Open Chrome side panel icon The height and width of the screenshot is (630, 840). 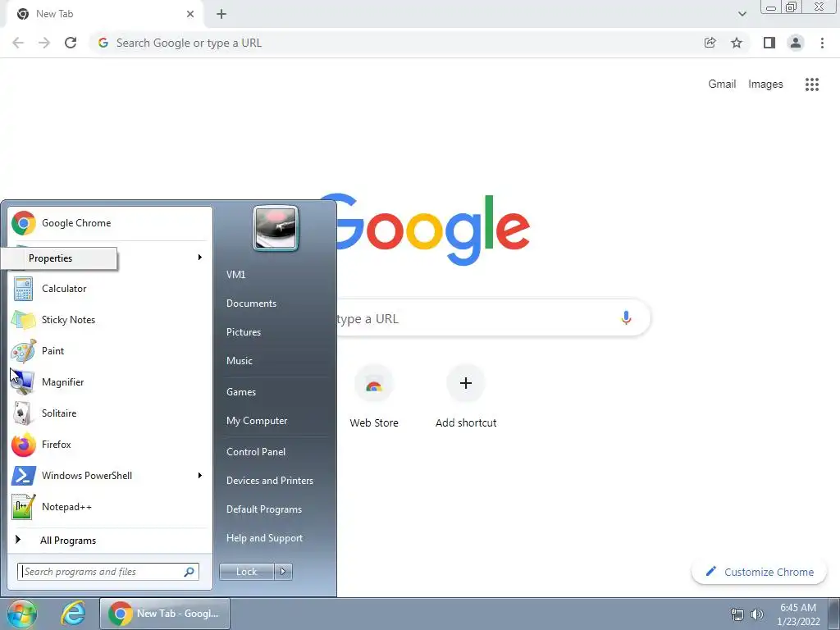[x=769, y=43]
